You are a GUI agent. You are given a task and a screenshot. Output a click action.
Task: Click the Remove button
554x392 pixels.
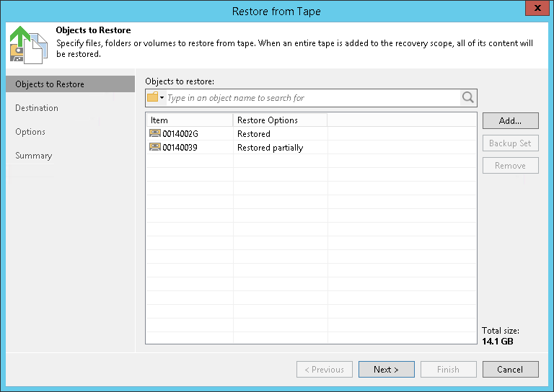pos(511,166)
